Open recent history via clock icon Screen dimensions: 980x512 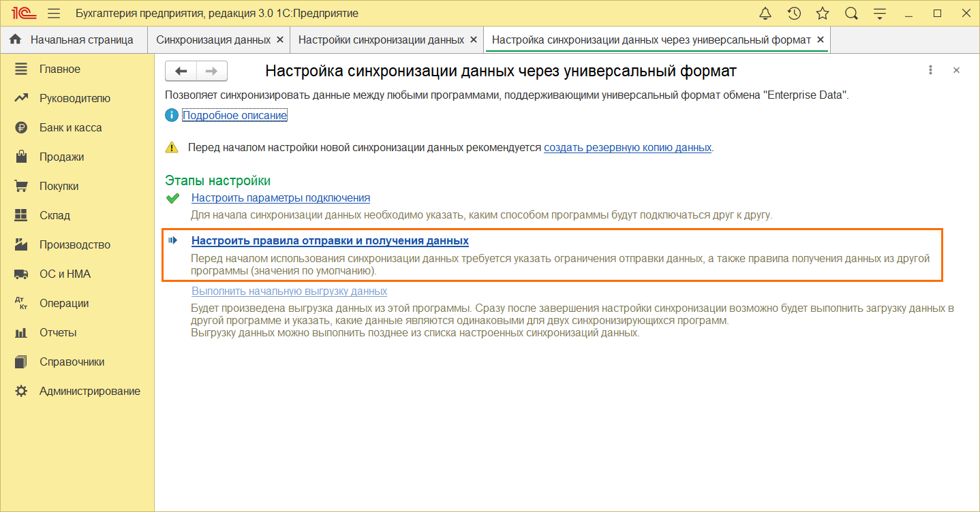point(793,12)
